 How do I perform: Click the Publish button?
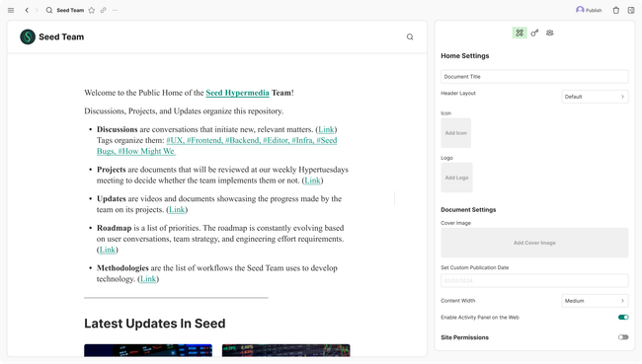589,10
